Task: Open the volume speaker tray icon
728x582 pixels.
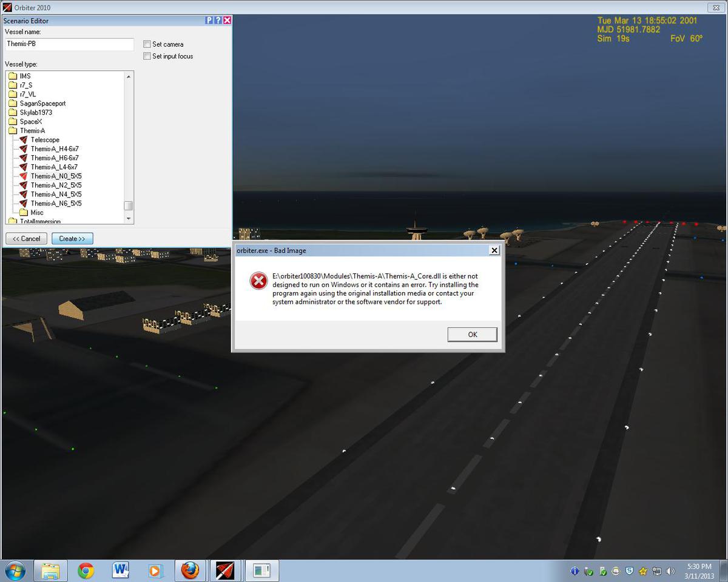Action: click(670, 571)
